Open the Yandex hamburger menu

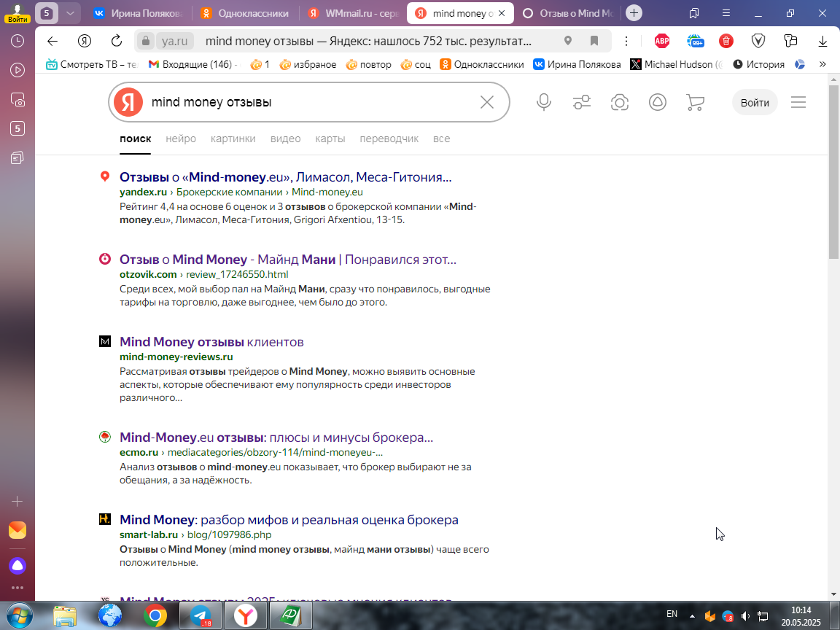click(798, 102)
